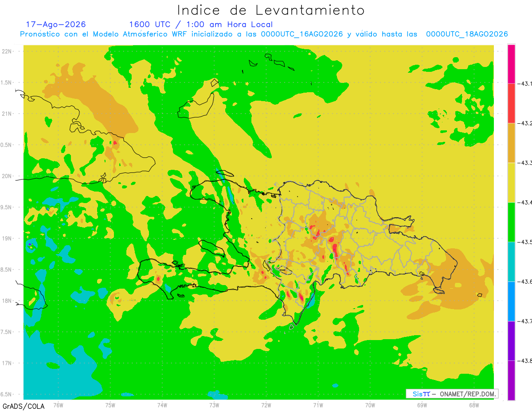Screen dimensions: 532x411
Task: Click the "74W" longitude label
Action: pyautogui.click(x=162, y=405)
